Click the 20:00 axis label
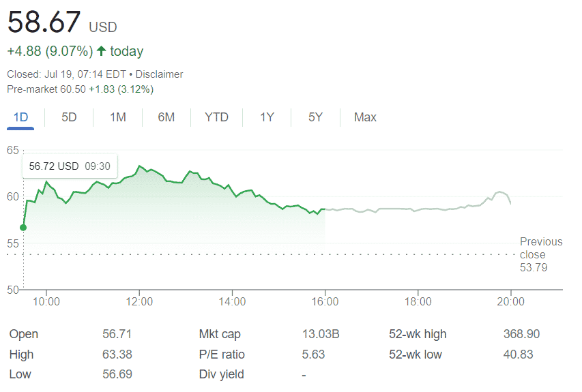Screen dimensions: 582x392 511,301
